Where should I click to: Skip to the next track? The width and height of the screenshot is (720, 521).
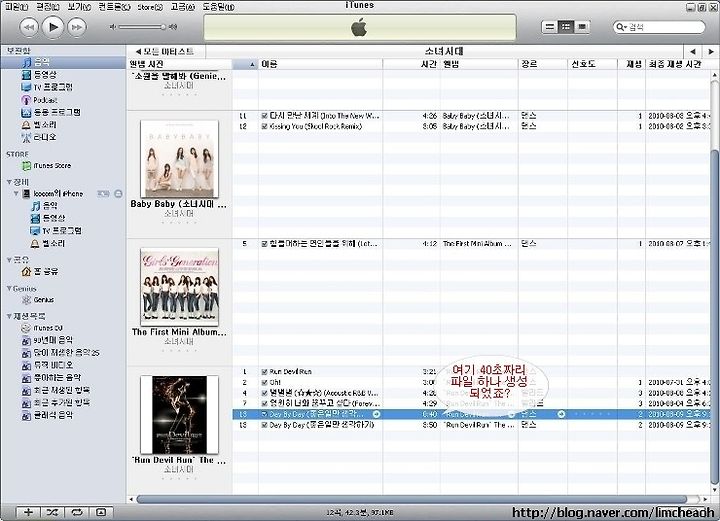[x=77, y=27]
